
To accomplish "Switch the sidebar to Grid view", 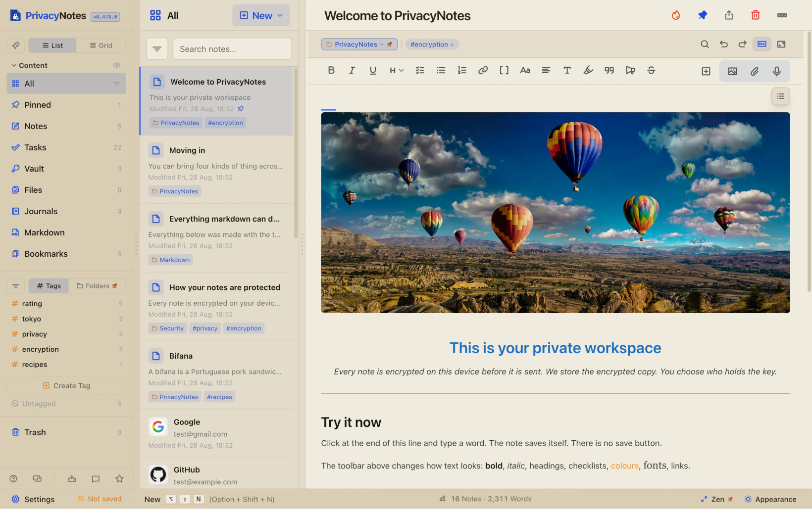I will tap(101, 45).
